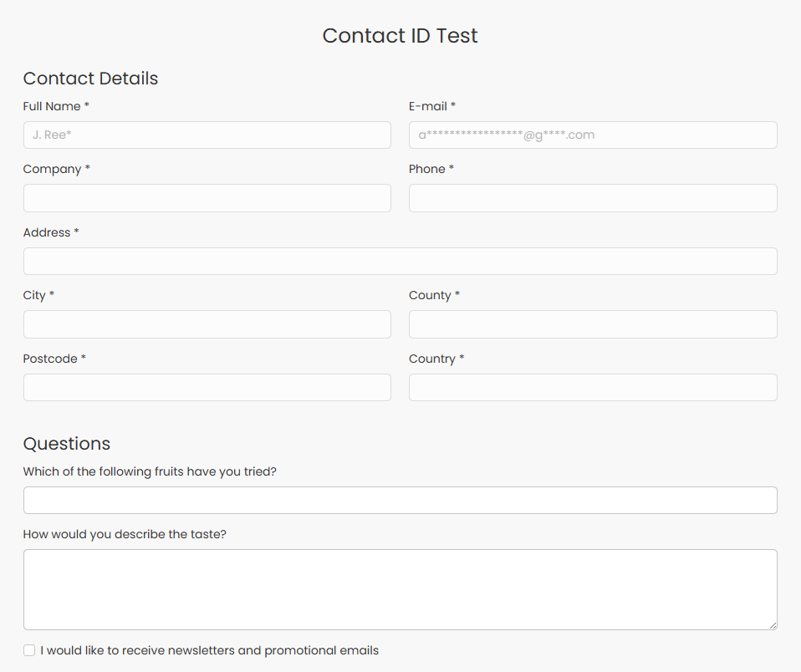Click the 'Questions' section heading
Viewport: 801px width, 672px height.
pyautogui.click(x=66, y=443)
